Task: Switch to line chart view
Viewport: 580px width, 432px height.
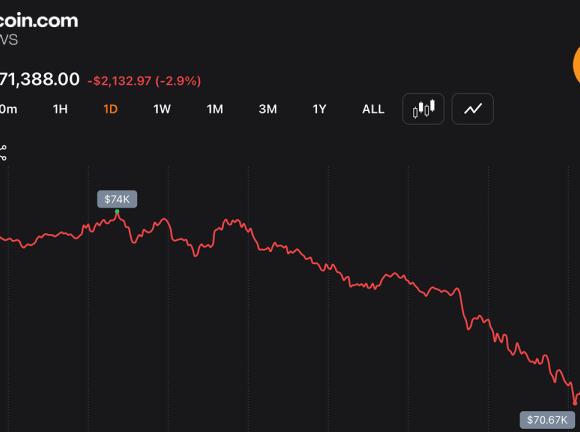Action: 473,109
